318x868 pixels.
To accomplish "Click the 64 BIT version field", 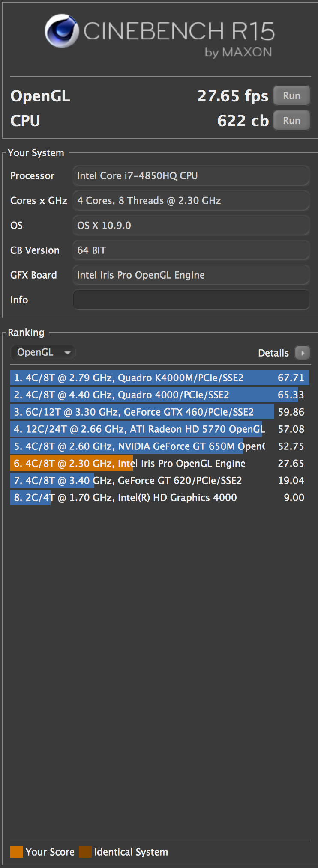I will [x=191, y=250].
